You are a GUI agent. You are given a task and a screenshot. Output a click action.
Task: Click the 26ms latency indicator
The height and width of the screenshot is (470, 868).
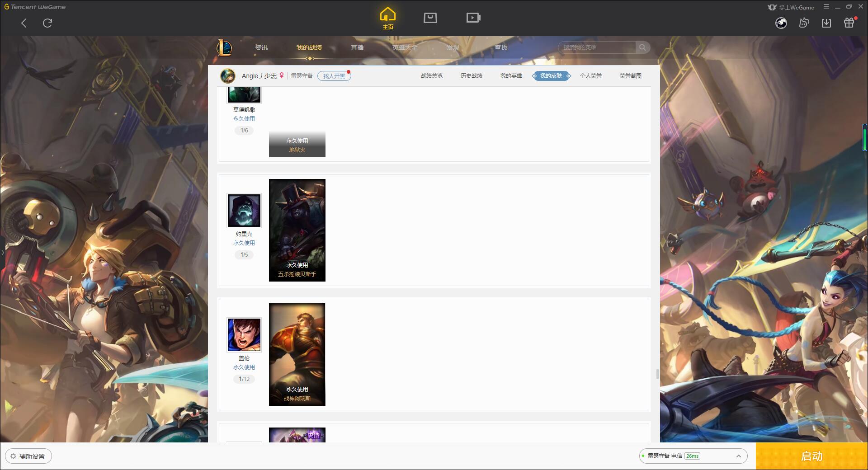[692, 456]
